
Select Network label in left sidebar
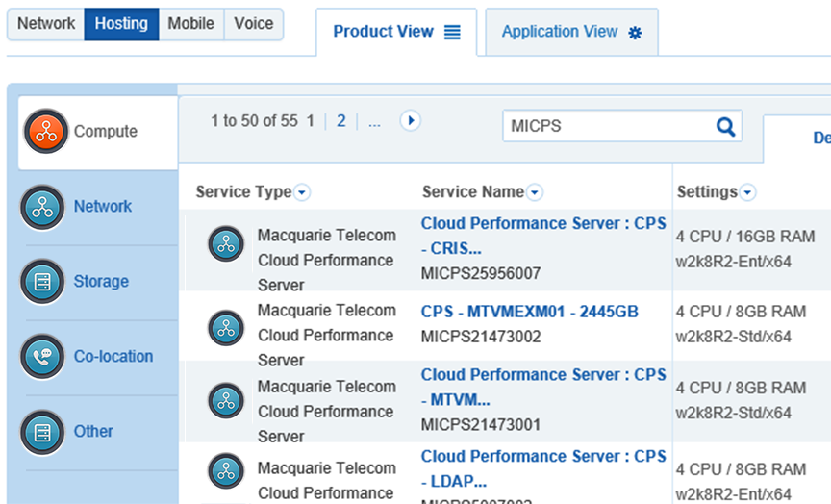pos(103,206)
